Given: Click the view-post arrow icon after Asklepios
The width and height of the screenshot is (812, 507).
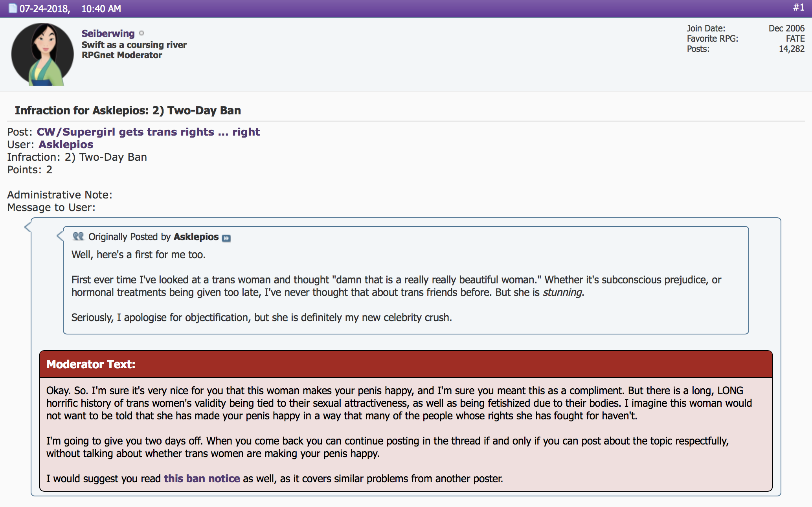Looking at the screenshot, I should 226,238.
